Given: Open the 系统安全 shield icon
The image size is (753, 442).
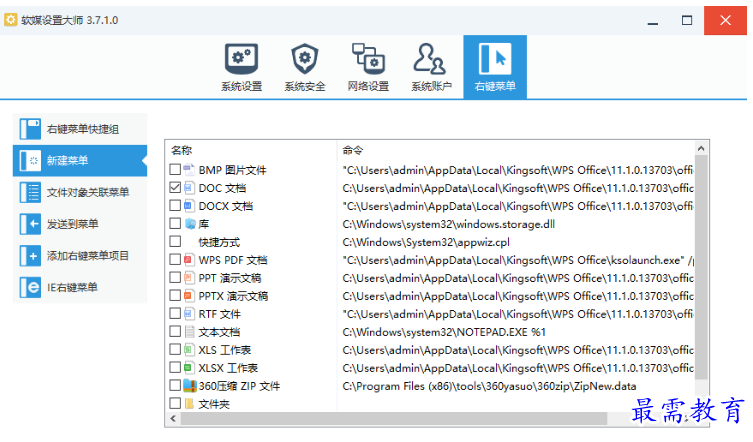Looking at the screenshot, I should 305,59.
